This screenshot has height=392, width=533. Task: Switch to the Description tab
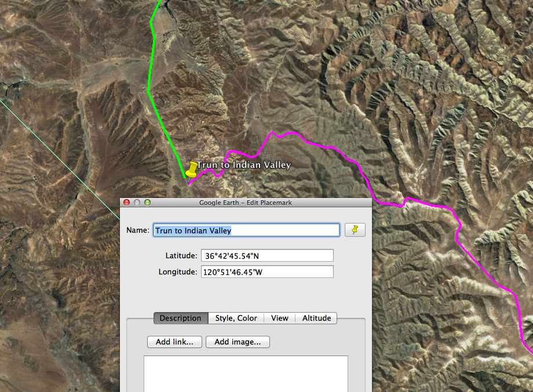(180, 318)
